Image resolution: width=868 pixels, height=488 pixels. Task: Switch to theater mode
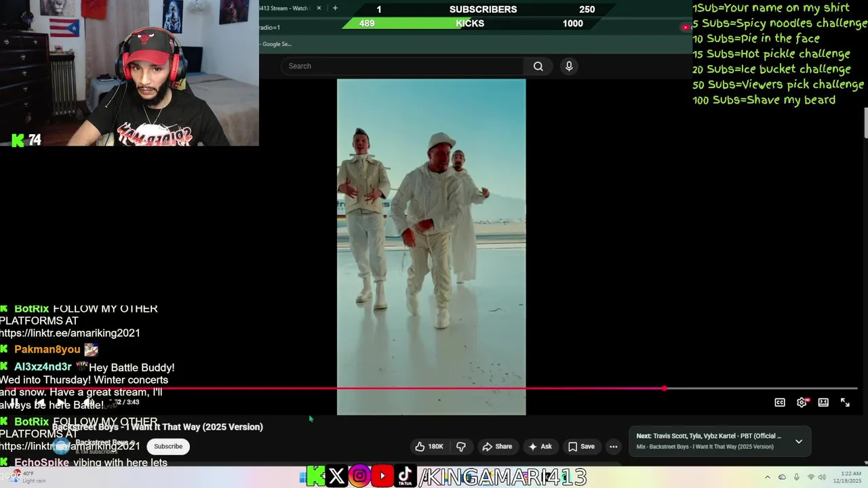[823, 403]
